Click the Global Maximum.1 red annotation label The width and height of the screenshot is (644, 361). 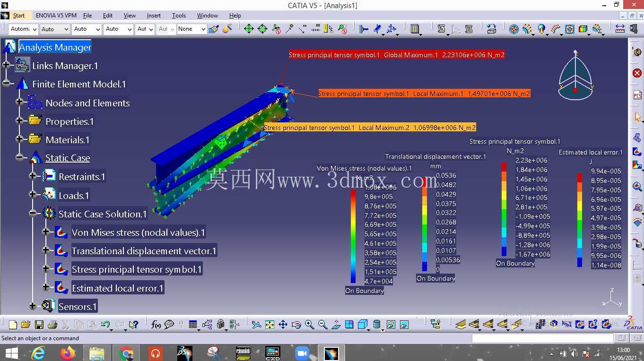coord(397,55)
